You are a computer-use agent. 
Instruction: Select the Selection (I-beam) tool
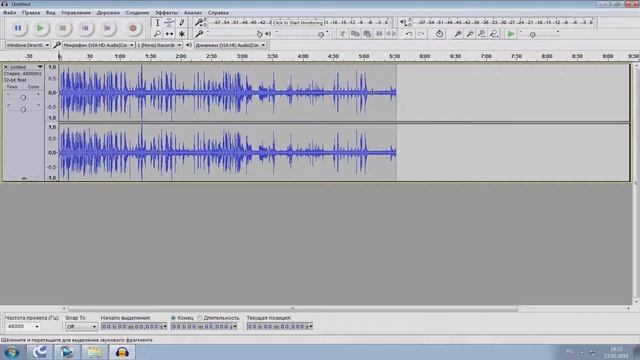[158, 23]
